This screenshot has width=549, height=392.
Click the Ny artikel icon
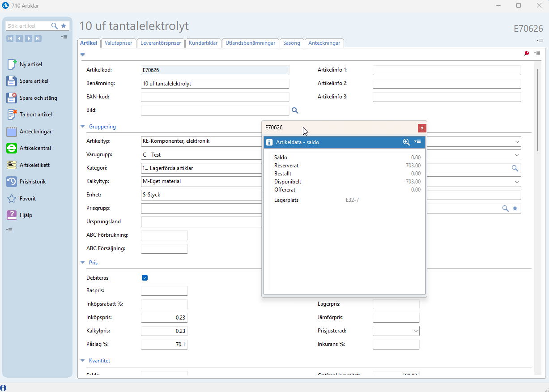tap(12, 64)
